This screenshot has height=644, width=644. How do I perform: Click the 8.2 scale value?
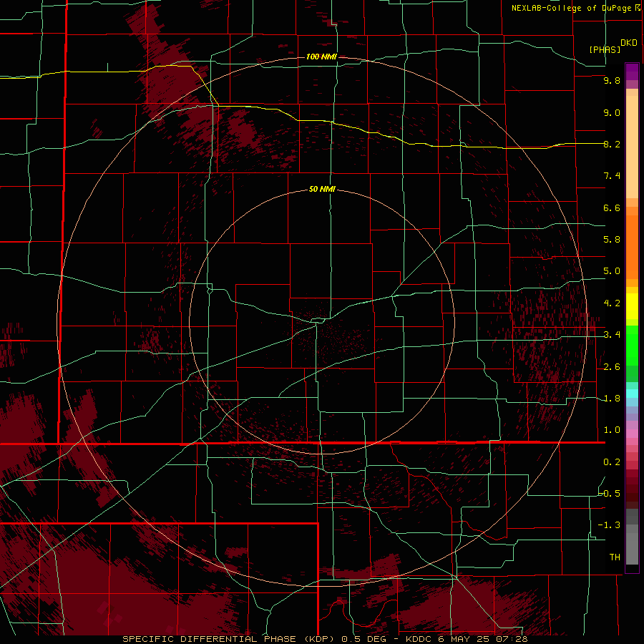pyautogui.click(x=612, y=144)
